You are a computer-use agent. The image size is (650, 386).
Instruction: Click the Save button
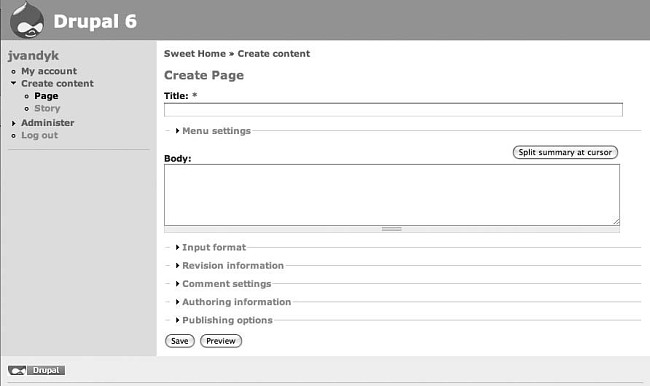pyautogui.click(x=179, y=341)
